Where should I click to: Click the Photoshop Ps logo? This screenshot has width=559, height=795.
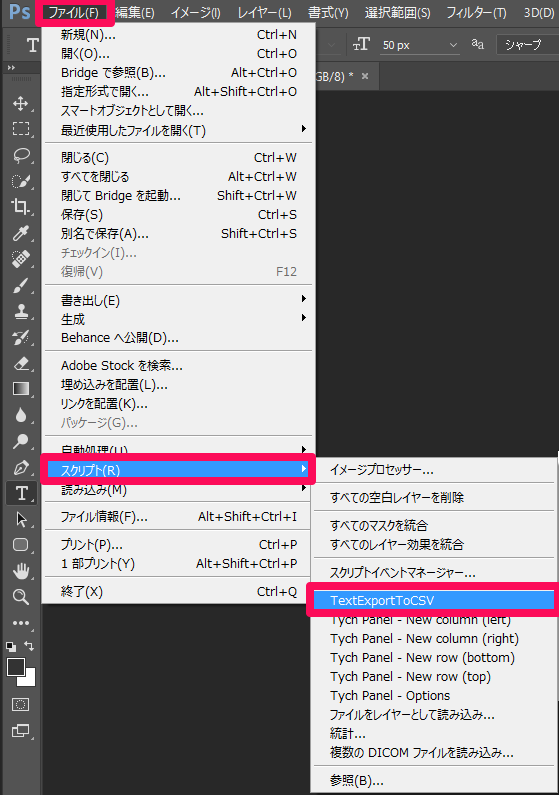tap(19, 12)
